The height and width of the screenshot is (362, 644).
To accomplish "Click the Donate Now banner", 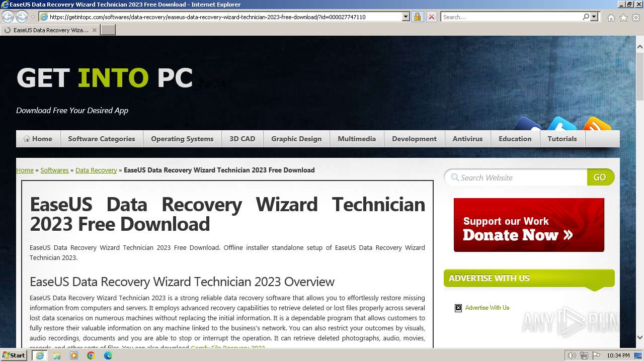I will coord(529,225).
